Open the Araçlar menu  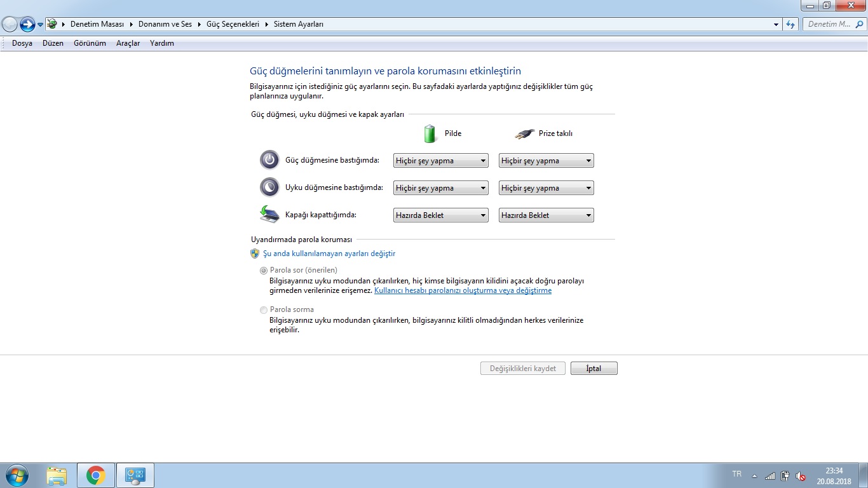(x=128, y=43)
